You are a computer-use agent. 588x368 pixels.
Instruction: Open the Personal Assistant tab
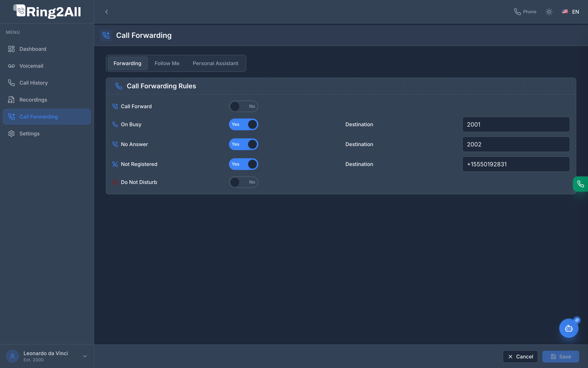[x=215, y=63]
